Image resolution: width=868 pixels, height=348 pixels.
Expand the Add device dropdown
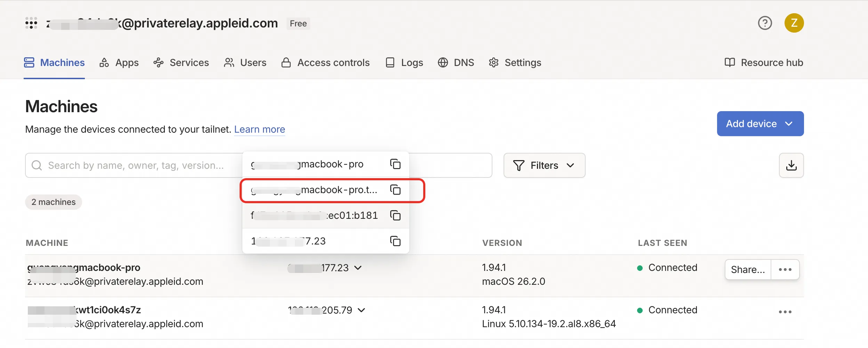point(760,124)
